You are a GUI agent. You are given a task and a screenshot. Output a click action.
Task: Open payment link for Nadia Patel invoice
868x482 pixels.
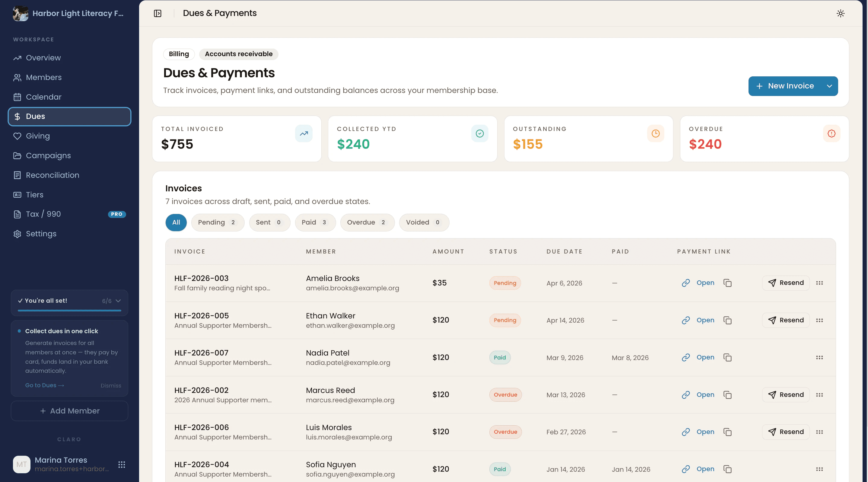698,357
